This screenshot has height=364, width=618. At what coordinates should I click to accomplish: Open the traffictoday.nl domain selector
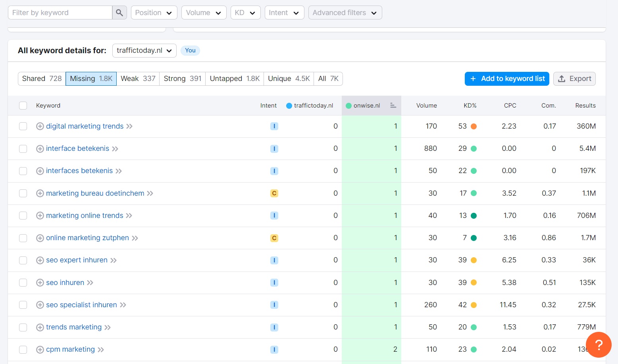pos(144,50)
